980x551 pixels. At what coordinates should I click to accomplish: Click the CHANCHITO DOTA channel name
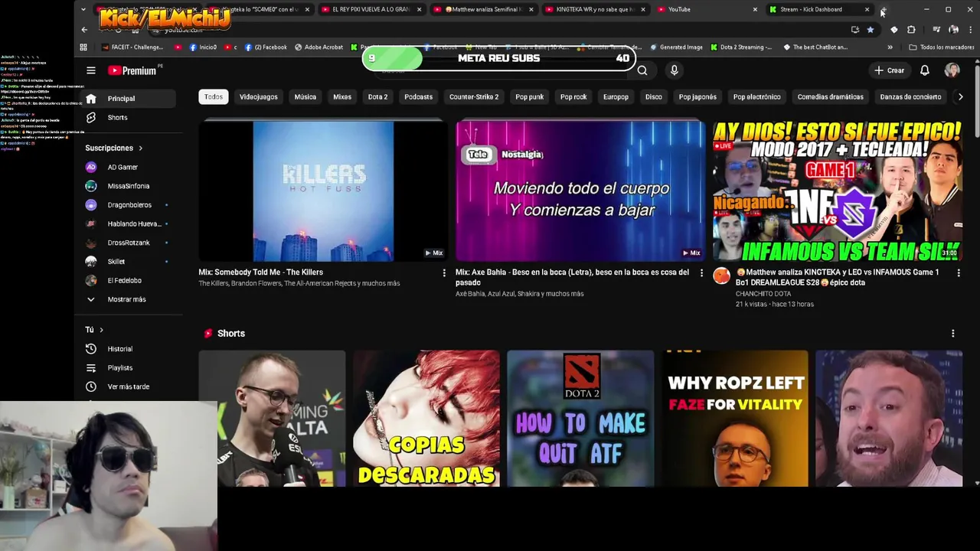[763, 294]
